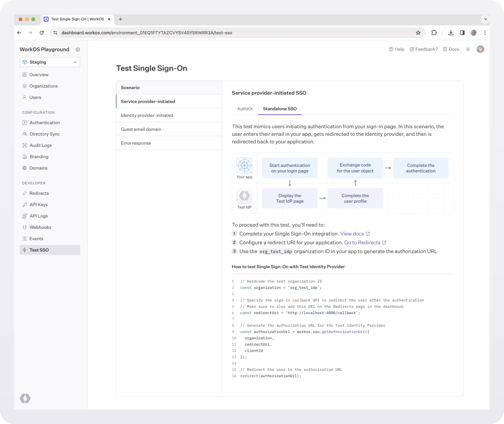Screen dimensions: 504x424
Task: Open the browser extensions puzzle icon
Action: 434,33
